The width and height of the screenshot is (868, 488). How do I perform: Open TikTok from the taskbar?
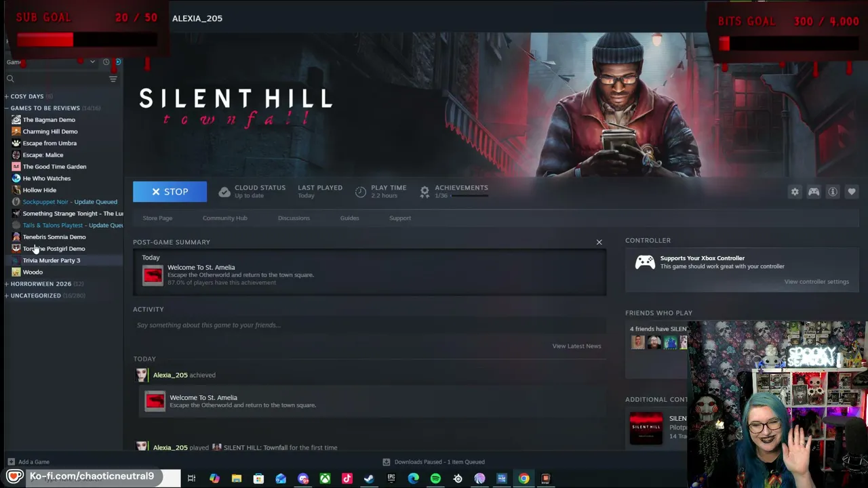pyautogui.click(x=347, y=479)
